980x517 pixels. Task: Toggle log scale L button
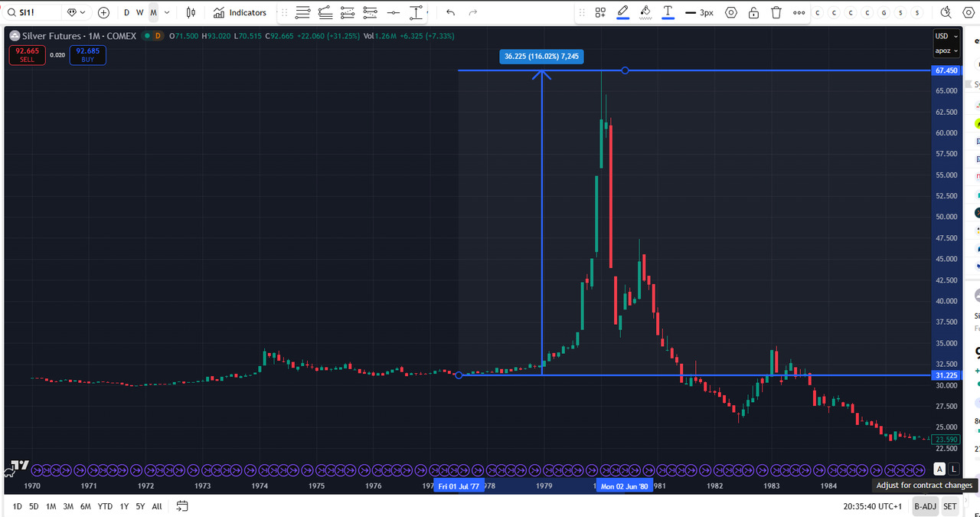click(x=953, y=469)
